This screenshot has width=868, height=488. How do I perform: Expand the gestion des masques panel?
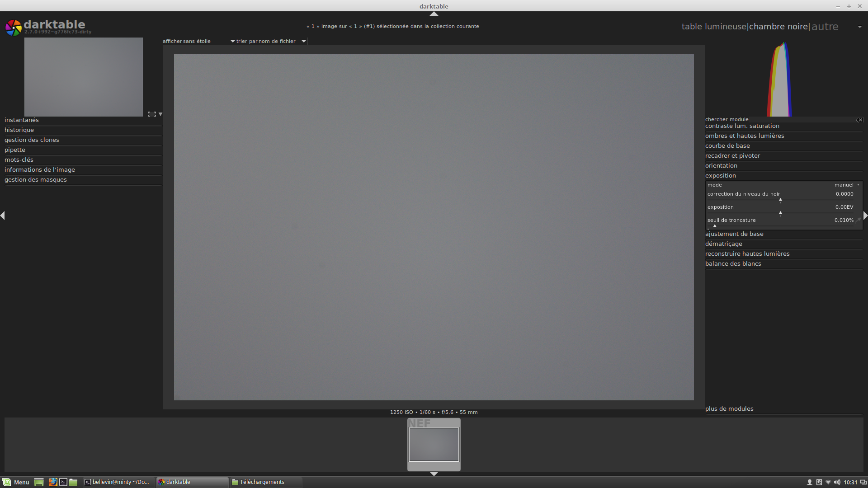tap(83, 180)
